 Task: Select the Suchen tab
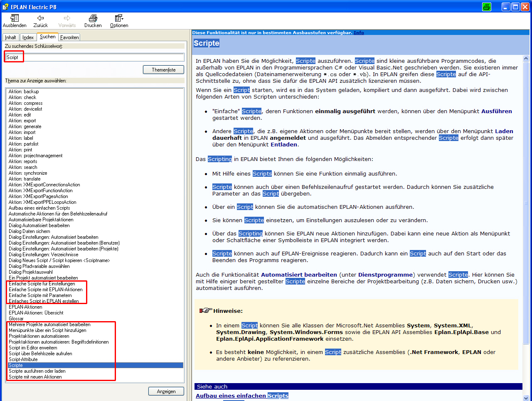click(48, 37)
